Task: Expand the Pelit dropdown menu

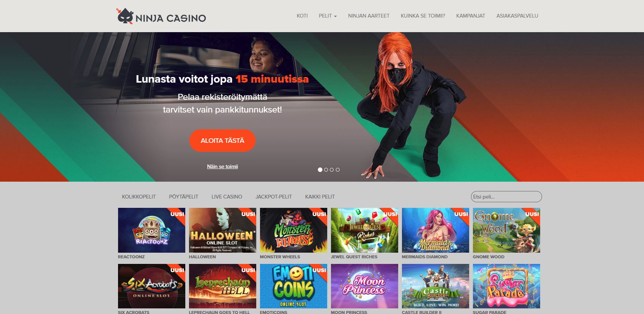Action: click(328, 16)
